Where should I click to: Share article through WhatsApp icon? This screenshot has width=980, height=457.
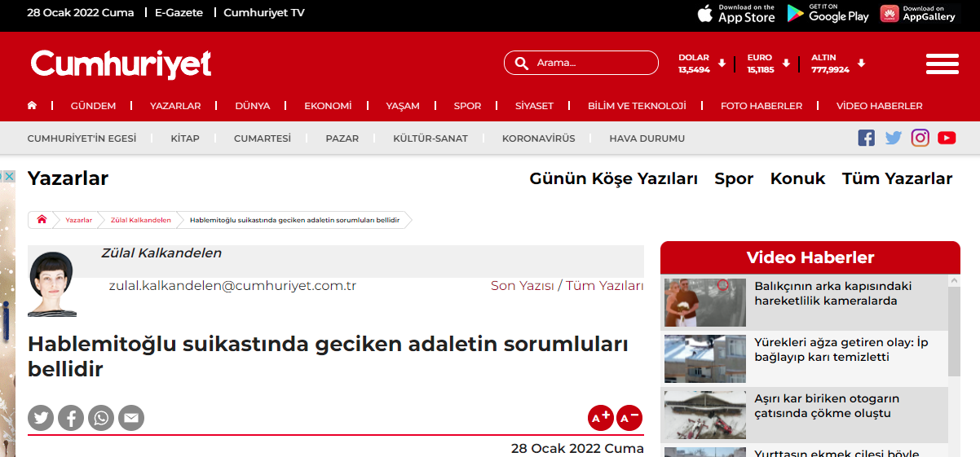[x=101, y=418]
